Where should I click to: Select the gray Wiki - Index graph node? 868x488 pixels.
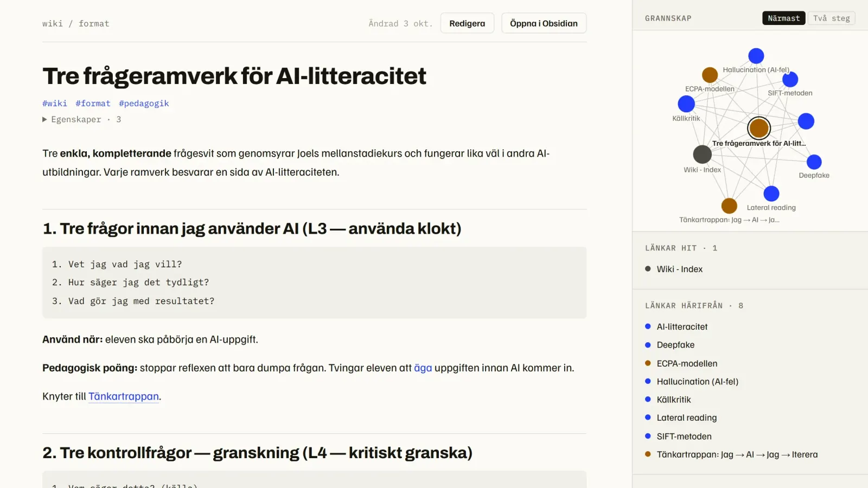[702, 155]
